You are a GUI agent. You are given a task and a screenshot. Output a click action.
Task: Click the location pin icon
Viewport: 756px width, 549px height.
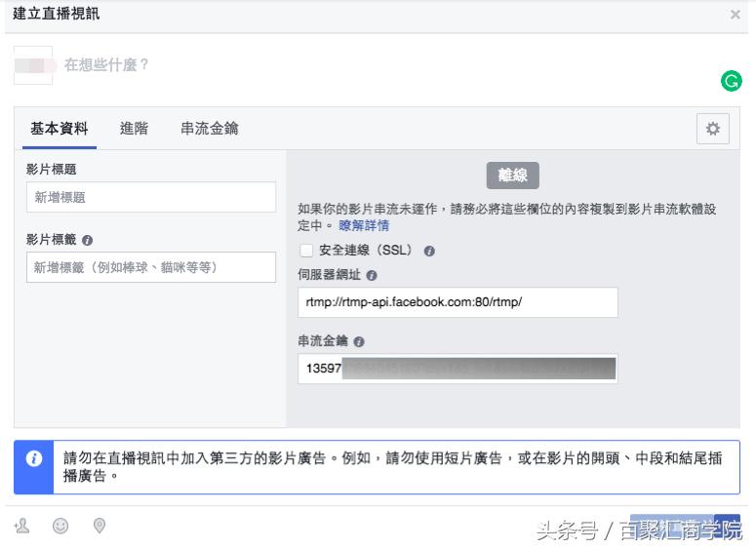click(x=99, y=526)
